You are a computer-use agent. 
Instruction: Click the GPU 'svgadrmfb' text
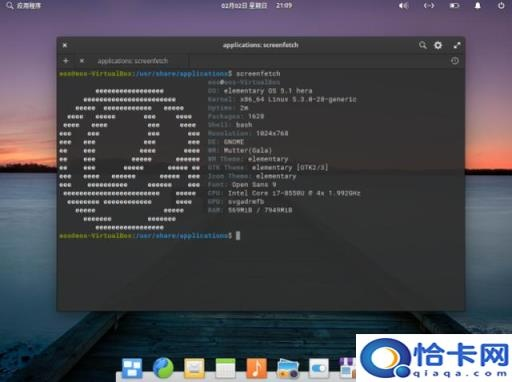[246, 202]
